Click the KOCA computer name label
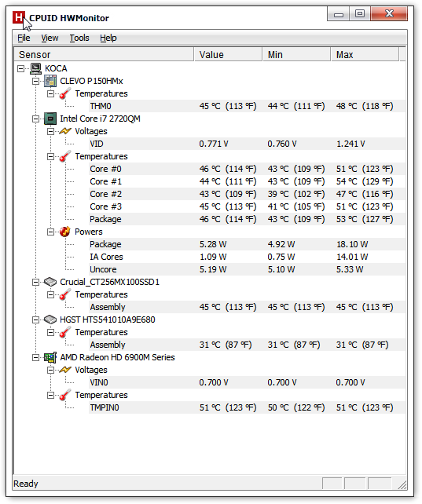 pos(56,68)
